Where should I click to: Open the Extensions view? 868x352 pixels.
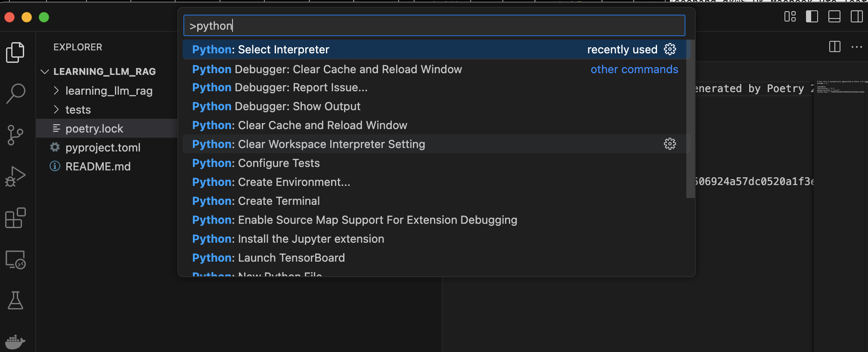pyautogui.click(x=15, y=218)
